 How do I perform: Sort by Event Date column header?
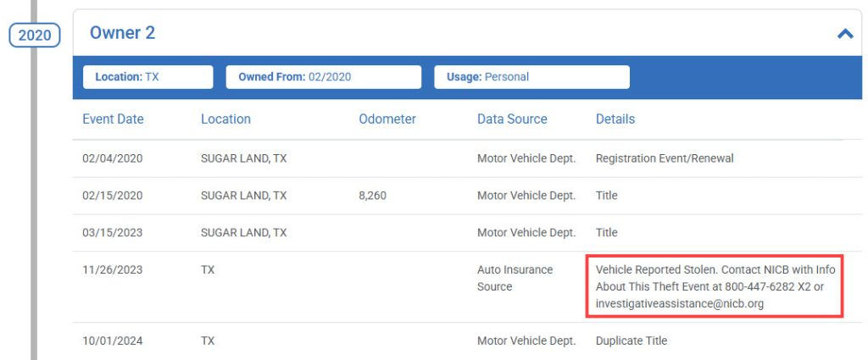113,119
